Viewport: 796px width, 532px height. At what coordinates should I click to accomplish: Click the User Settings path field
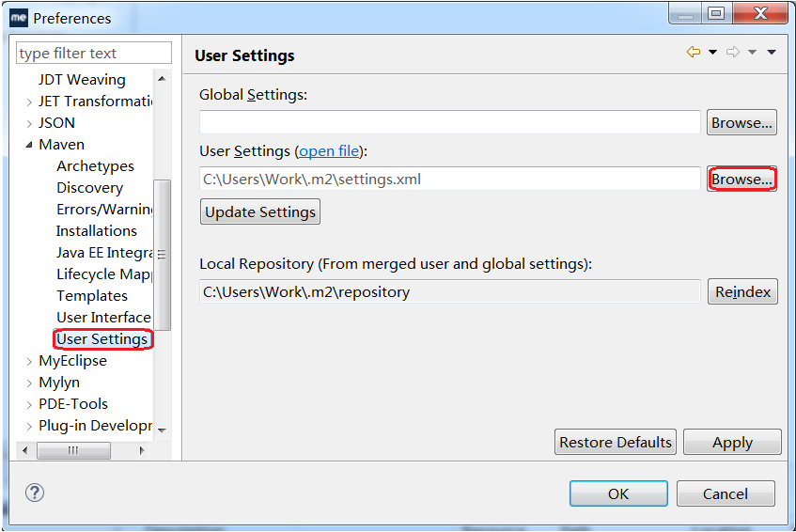[x=450, y=179]
